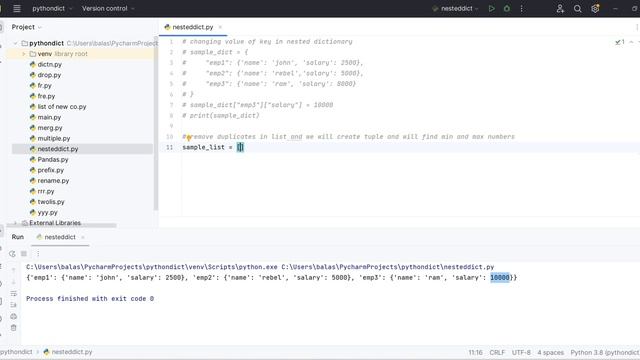
Task: Open rrr.py file
Action: coord(46,191)
